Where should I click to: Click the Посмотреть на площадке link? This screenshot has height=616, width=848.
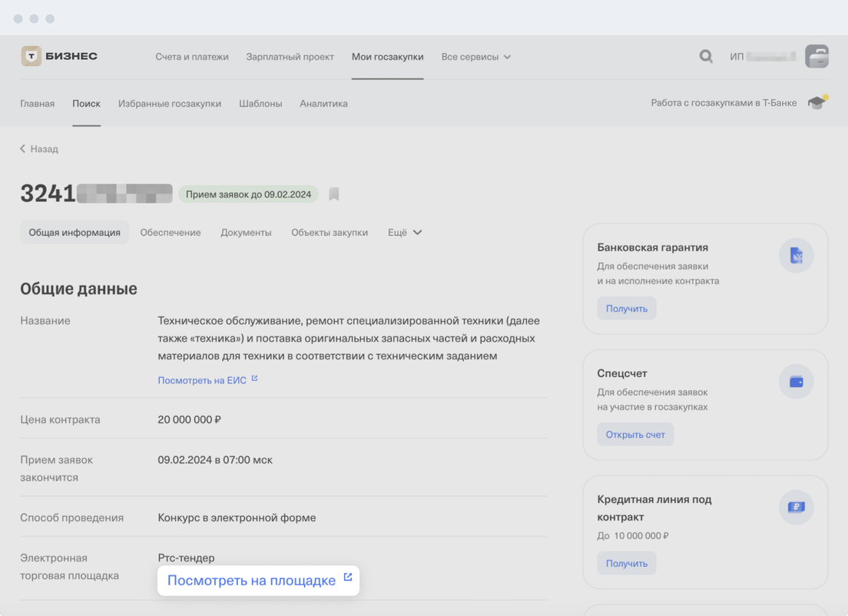coord(251,581)
